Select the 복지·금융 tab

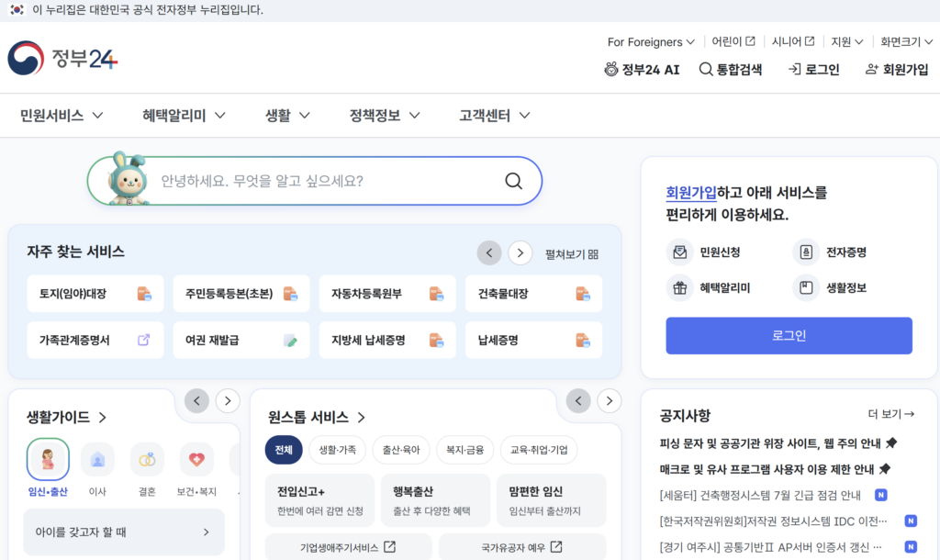[x=464, y=450]
